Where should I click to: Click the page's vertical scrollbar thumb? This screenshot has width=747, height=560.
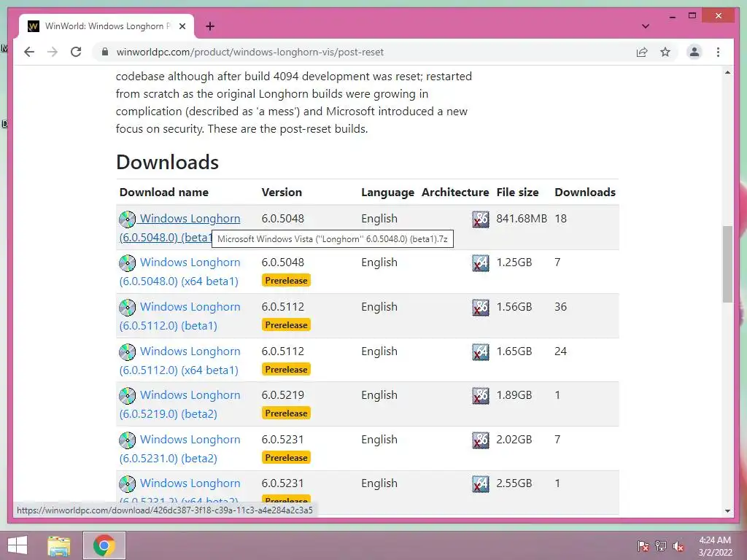tap(727, 264)
